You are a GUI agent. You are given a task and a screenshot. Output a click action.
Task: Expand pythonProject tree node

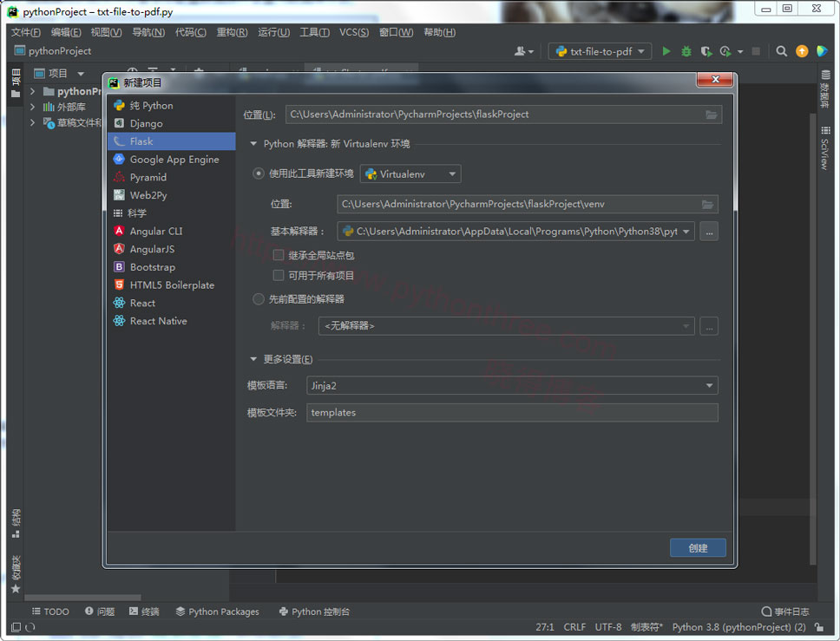click(x=32, y=92)
